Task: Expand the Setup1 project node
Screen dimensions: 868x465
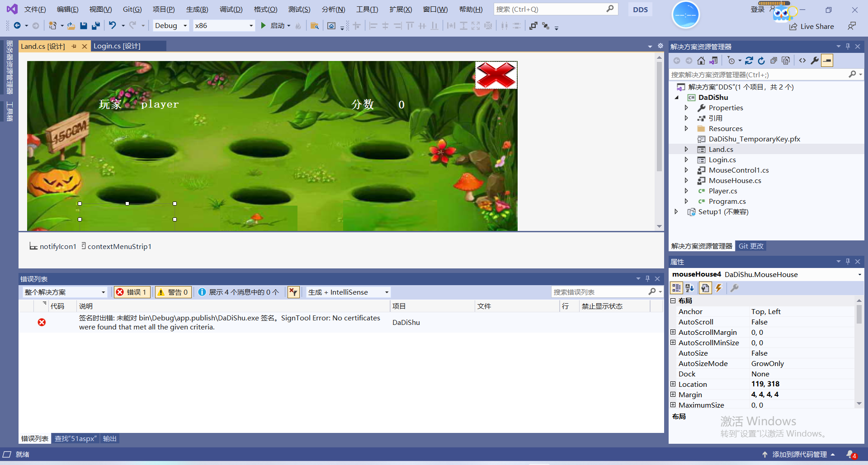Action: coord(676,211)
